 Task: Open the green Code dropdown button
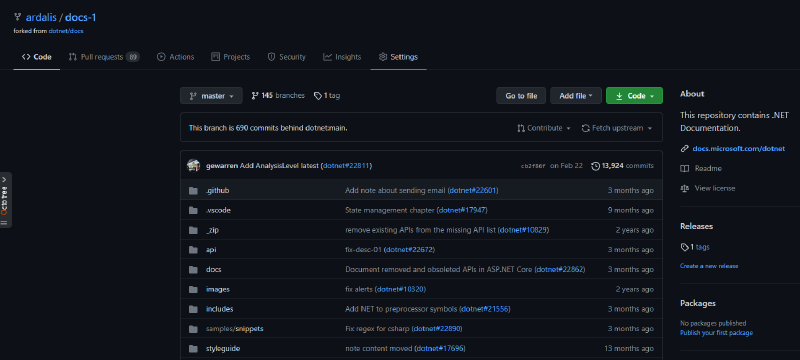click(x=634, y=96)
